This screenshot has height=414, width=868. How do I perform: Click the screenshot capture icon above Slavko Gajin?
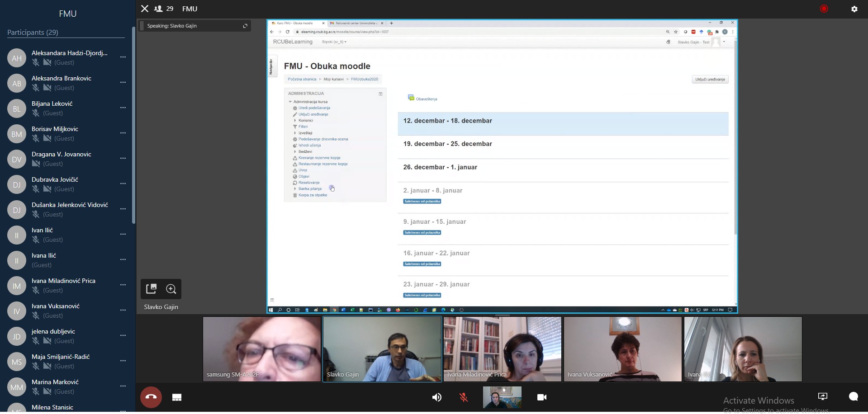click(x=152, y=289)
